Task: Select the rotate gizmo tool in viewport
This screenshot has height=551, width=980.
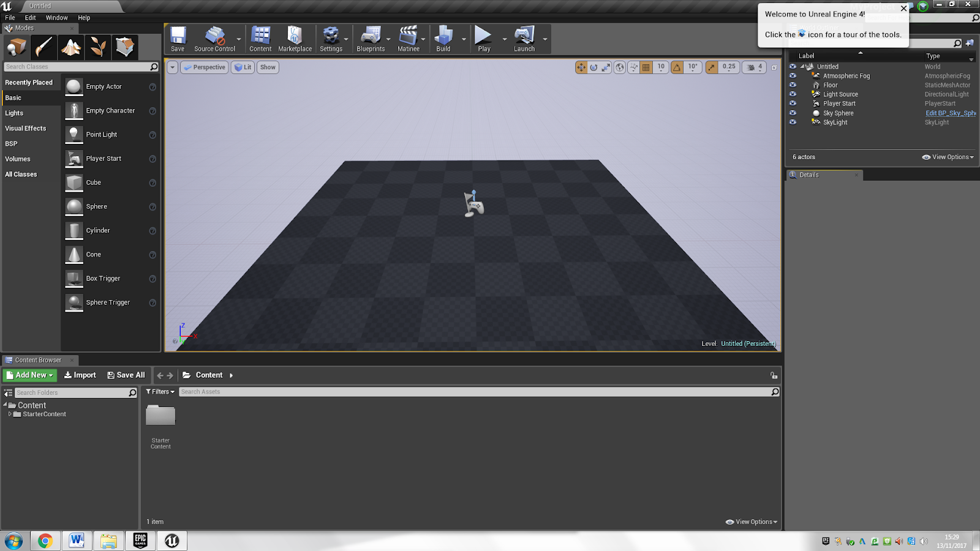Action: (x=594, y=67)
